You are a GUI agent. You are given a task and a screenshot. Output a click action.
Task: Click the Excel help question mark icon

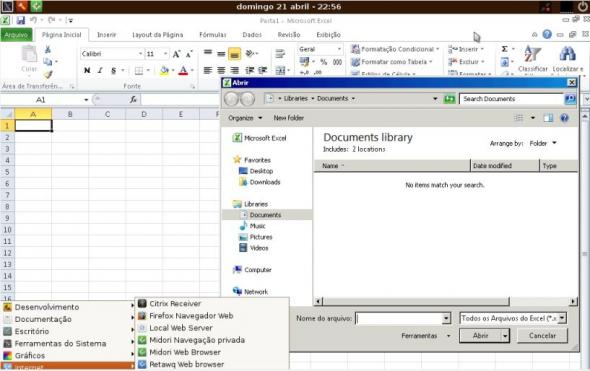coord(547,35)
